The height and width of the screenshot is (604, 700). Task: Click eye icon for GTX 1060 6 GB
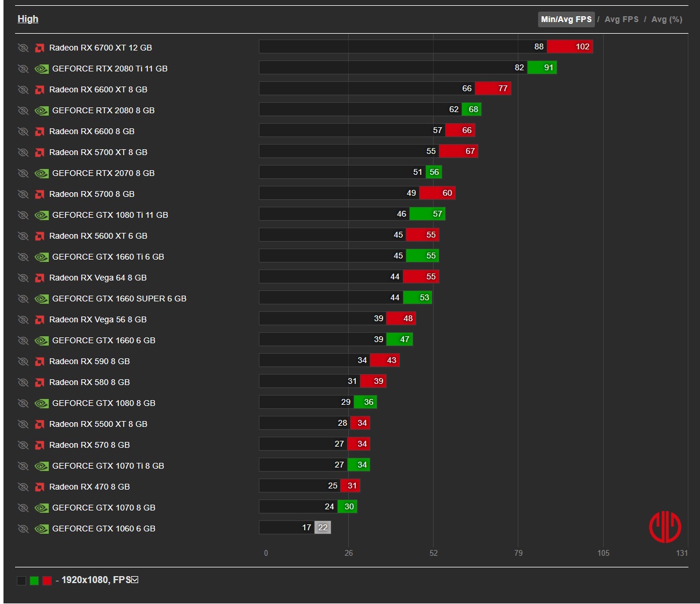[x=23, y=528]
